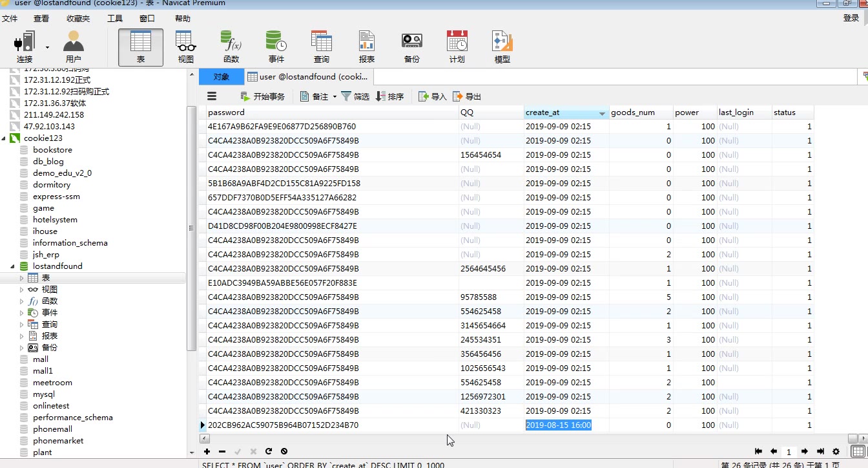Expand the 事件 (Events) node
Viewport: 868px width, 468px height.
coord(21,312)
